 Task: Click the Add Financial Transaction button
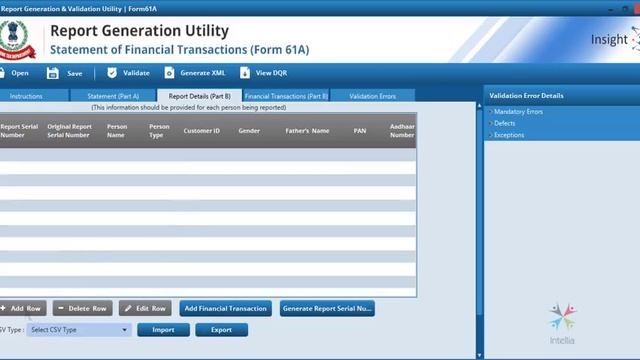click(x=225, y=309)
